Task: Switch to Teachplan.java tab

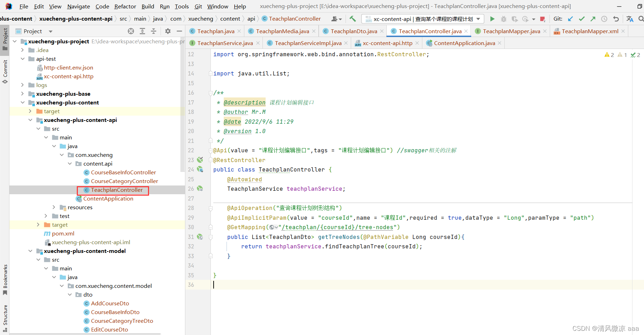Action: pos(216,31)
